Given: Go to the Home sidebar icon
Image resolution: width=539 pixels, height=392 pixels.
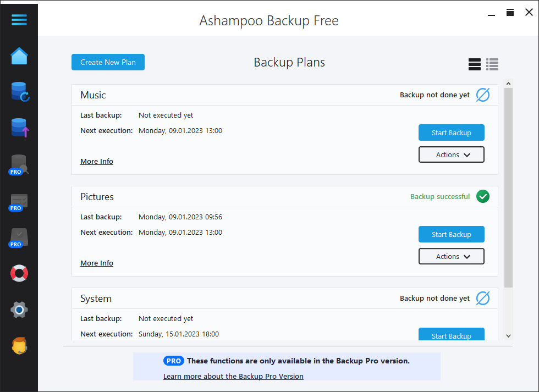Looking at the screenshot, I should [x=19, y=56].
